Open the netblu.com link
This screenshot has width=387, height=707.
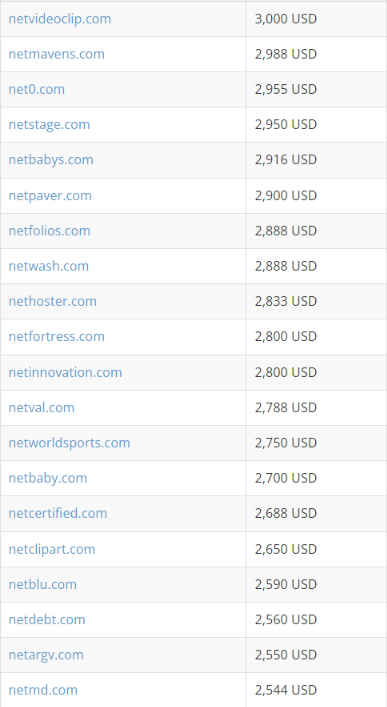pos(42,584)
